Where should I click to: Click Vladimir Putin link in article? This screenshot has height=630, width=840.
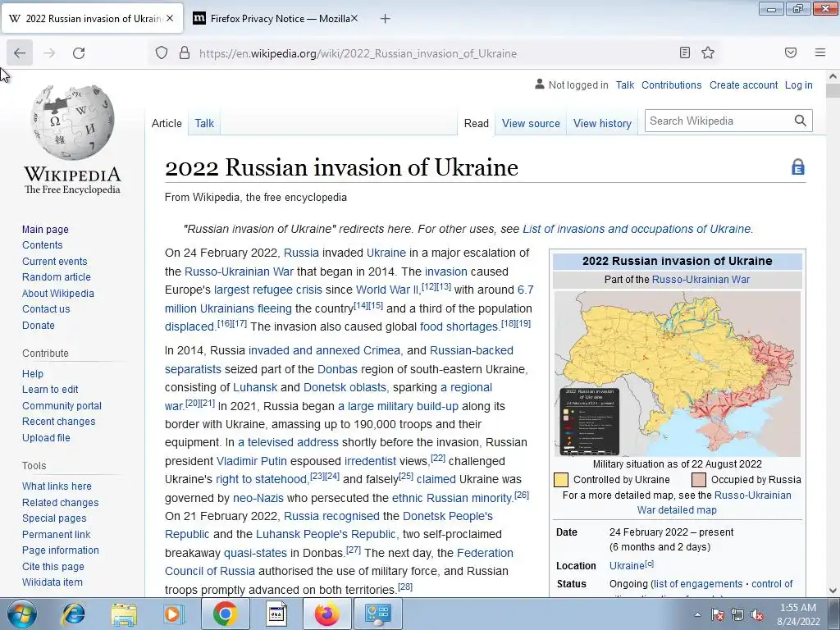point(251,461)
